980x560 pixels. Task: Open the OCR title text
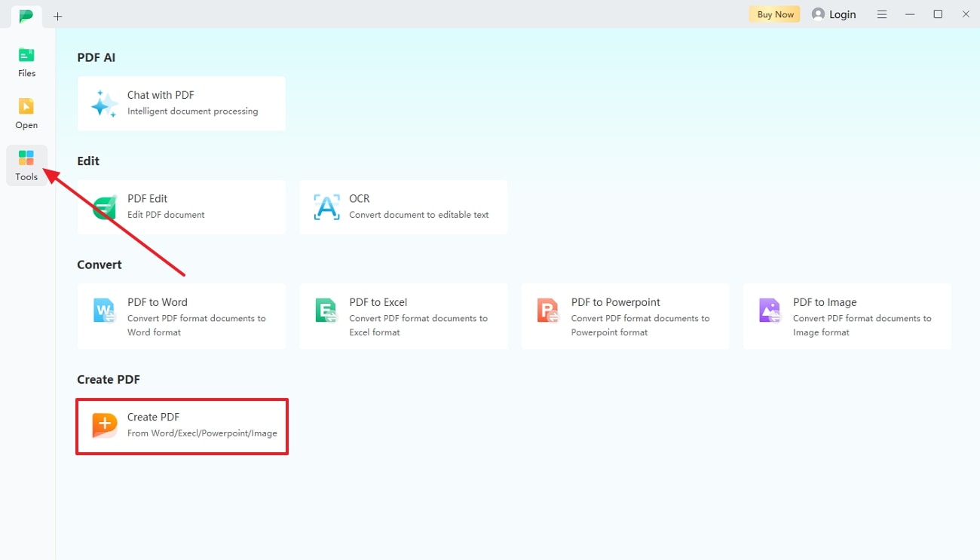(360, 198)
